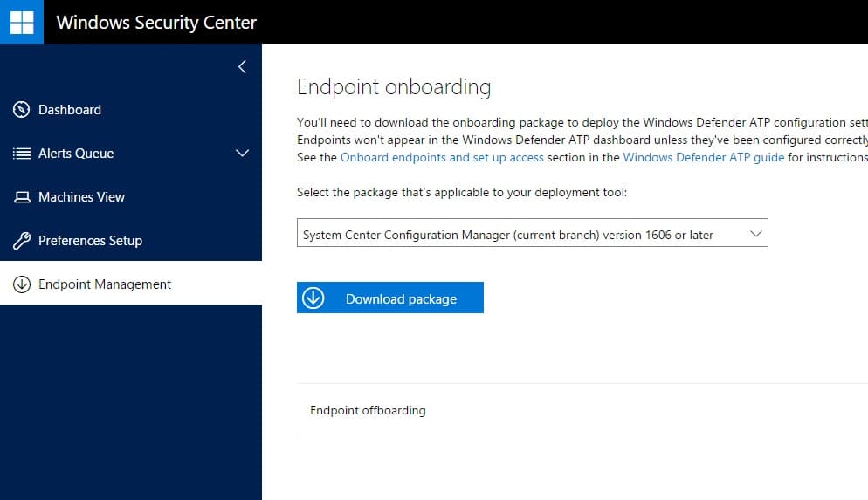
Task: Click the Windows logo in the header
Action: click(22, 22)
